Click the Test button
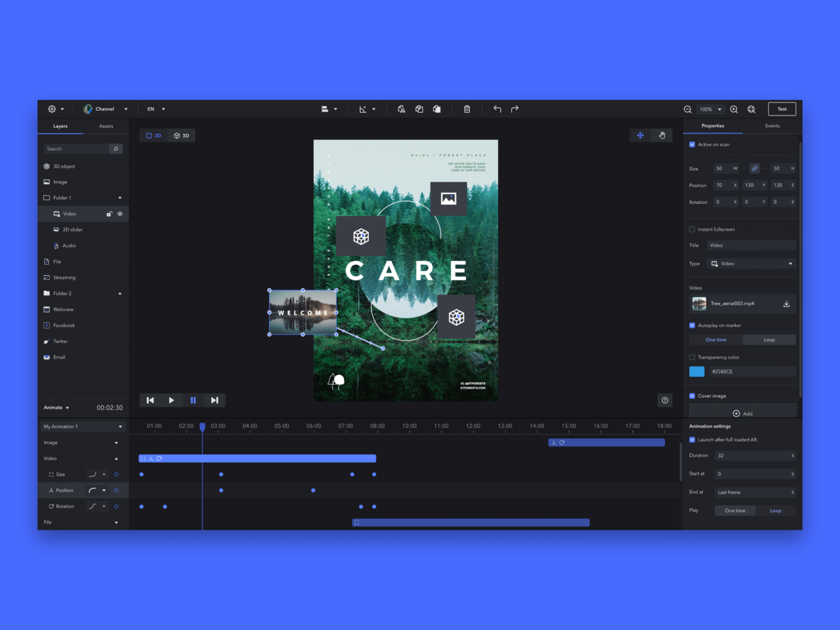This screenshot has height=630, width=840. click(782, 109)
